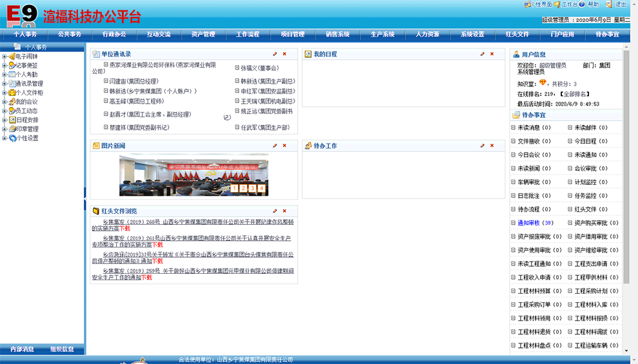Open the 系统设置 menu
638x364 pixels.
click(472, 34)
